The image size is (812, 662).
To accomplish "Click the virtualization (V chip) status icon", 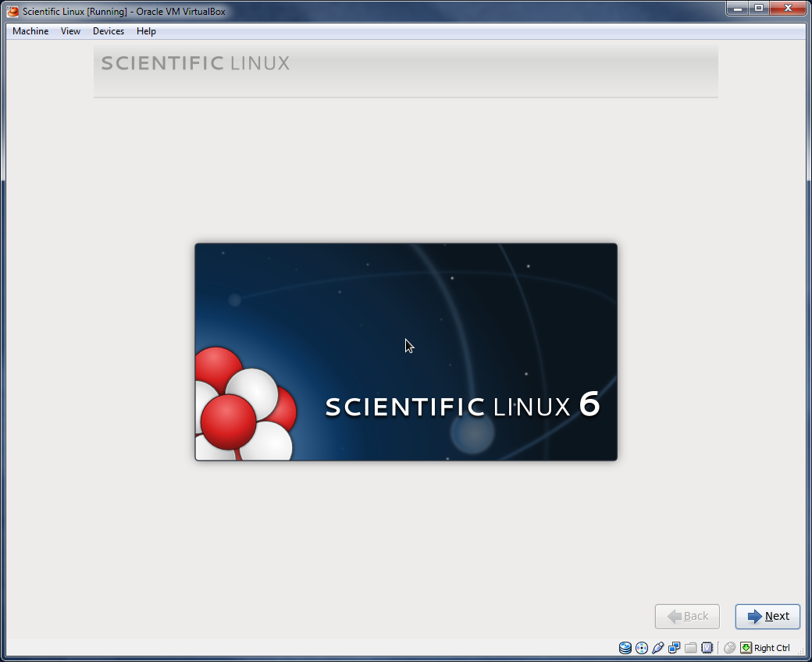I will (x=707, y=647).
